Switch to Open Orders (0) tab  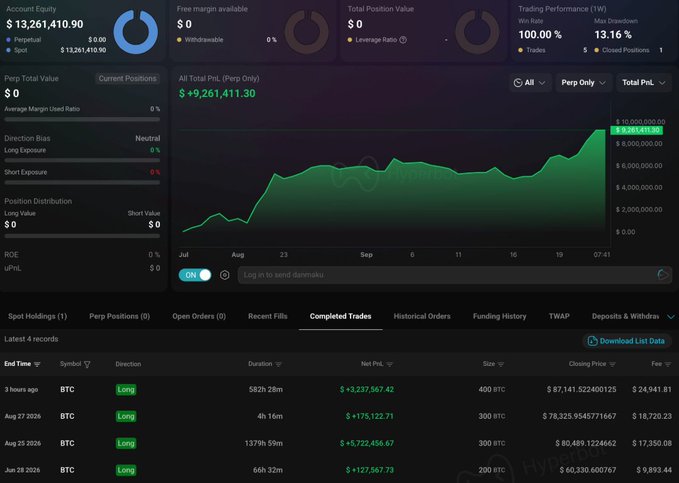click(x=199, y=316)
